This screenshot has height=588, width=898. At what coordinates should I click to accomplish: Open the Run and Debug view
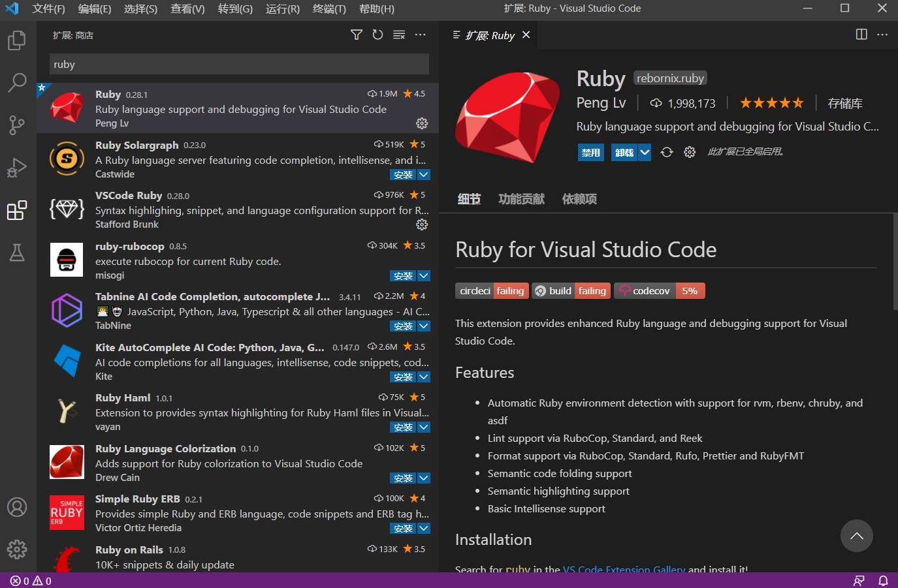(x=17, y=168)
